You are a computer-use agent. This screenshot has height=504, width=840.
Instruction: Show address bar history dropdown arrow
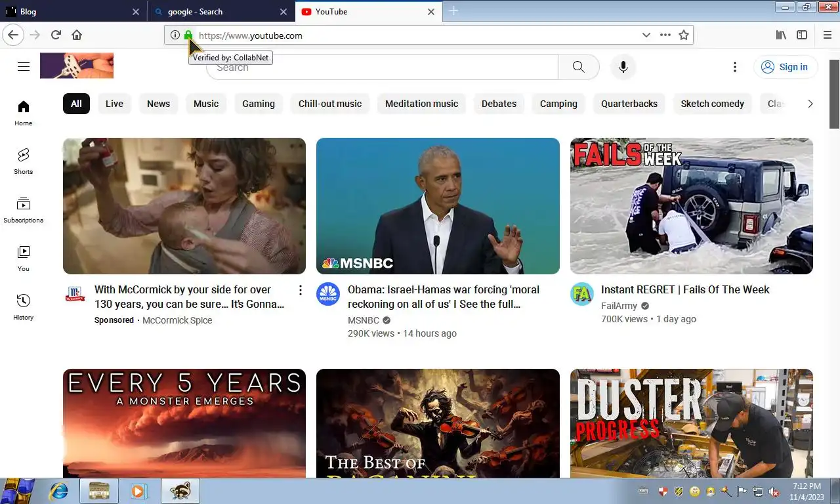(x=646, y=35)
